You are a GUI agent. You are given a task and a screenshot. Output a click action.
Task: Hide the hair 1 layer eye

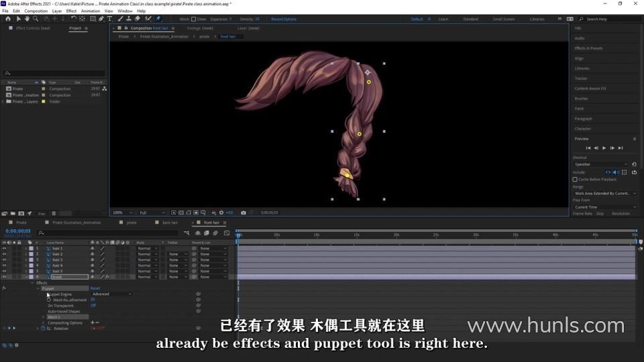[4, 248]
